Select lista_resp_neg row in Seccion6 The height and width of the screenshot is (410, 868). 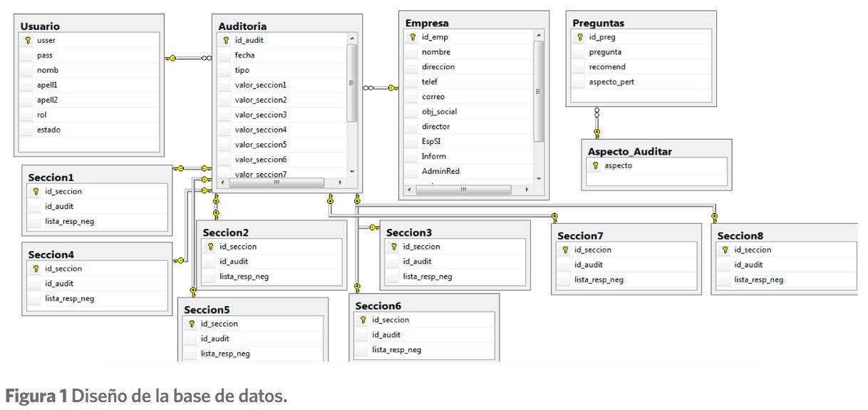(x=396, y=350)
